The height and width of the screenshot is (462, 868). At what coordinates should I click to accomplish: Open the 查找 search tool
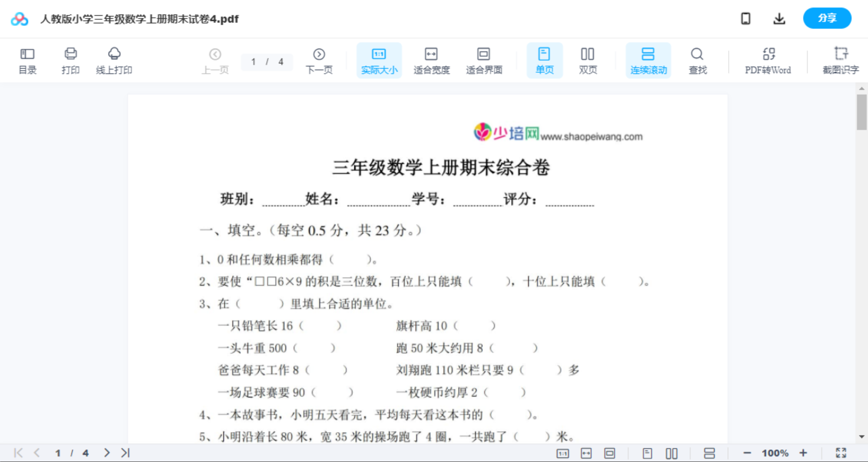click(x=697, y=60)
